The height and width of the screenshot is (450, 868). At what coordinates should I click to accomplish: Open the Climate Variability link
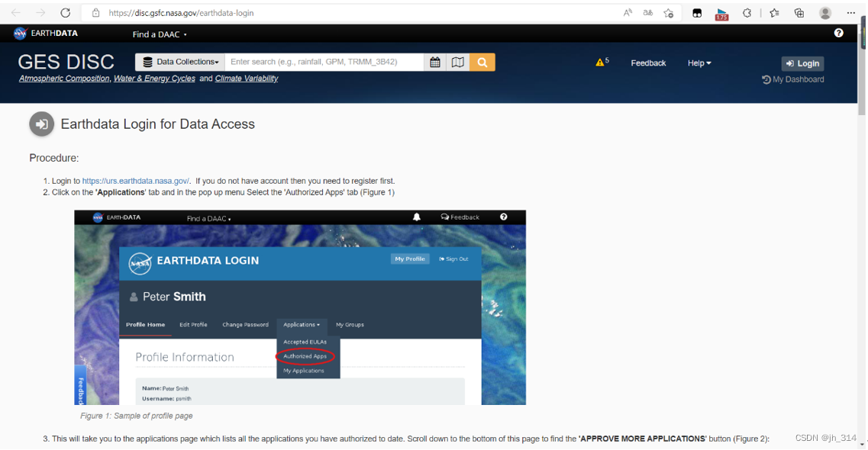(247, 79)
